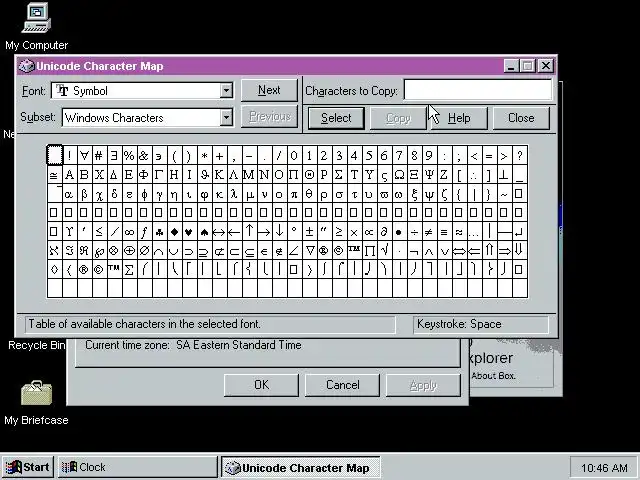Image resolution: width=640 pixels, height=480 pixels.
Task: Choose the double up arrow character
Action: pos(489,251)
